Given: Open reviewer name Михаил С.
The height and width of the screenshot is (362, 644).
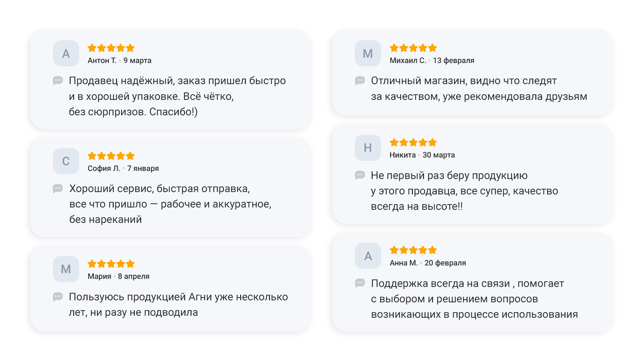Looking at the screenshot, I should click(408, 61).
